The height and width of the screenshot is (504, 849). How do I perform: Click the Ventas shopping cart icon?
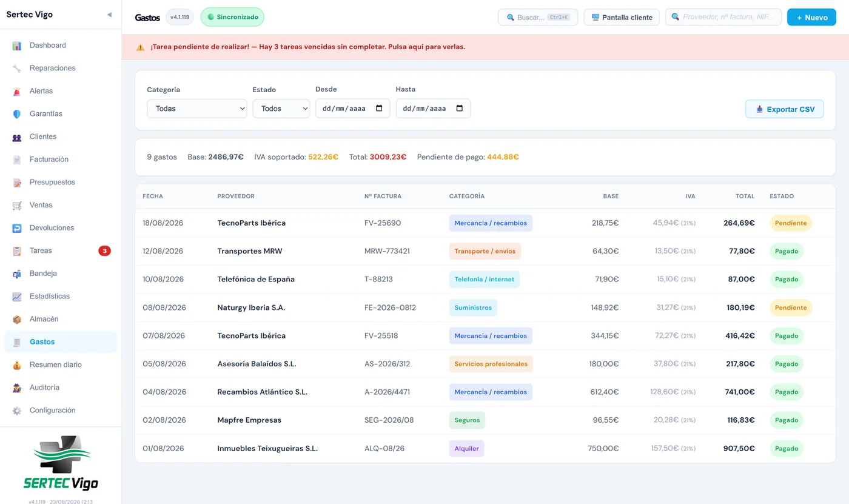17,205
